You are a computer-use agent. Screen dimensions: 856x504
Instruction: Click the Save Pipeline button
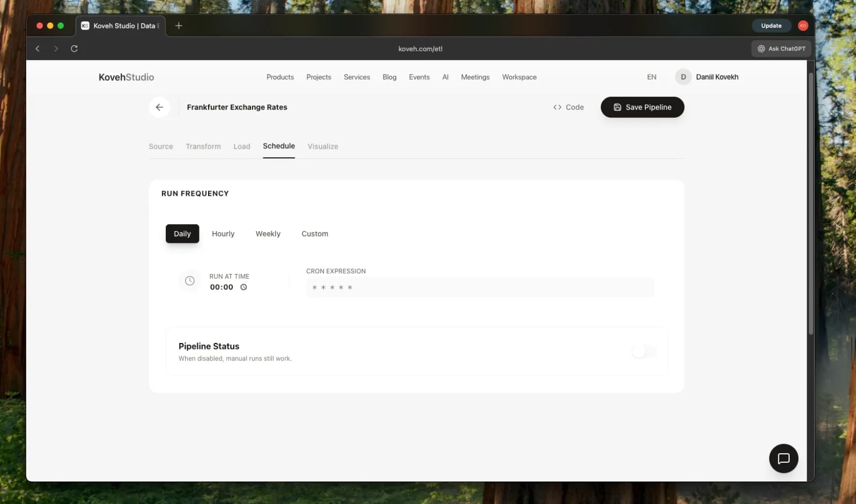tap(642, 107)
